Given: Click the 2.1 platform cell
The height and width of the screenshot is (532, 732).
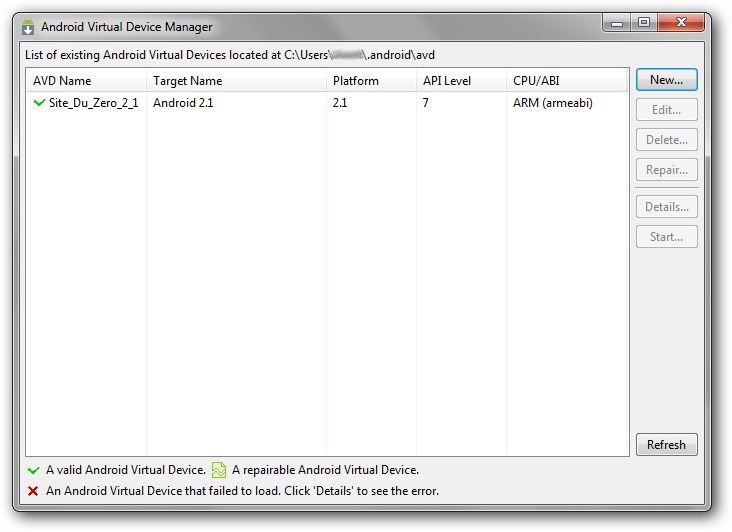Looking at the screenshot, I should (340, 103).
